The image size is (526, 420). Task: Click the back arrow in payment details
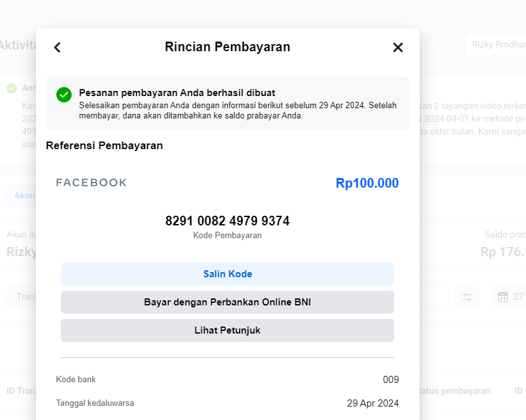pyautogui.click(x=57, y=47)
